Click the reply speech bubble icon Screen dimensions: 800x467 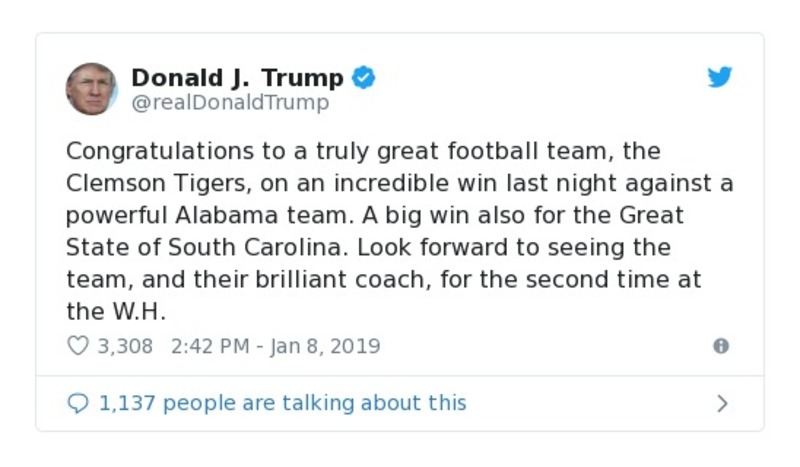(x=78, y=403)
